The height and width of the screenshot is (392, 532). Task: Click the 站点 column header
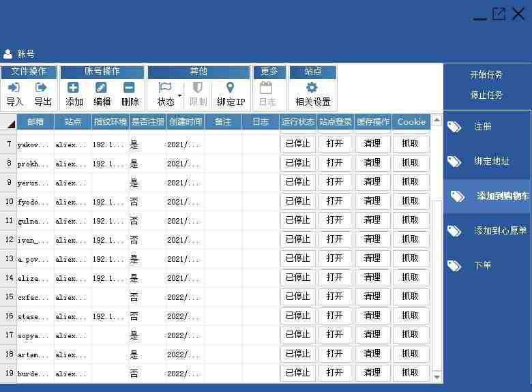pyautogui.click(x=73, y=122)
